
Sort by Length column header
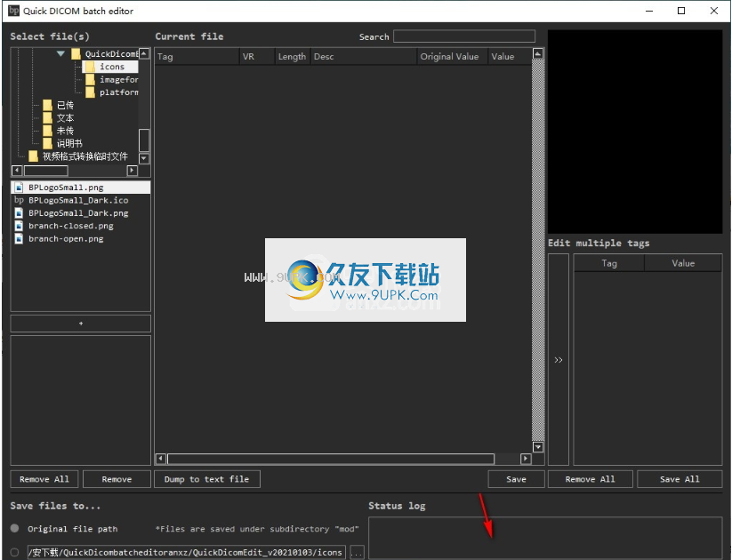pyautogui.click(x=293, y=57)
